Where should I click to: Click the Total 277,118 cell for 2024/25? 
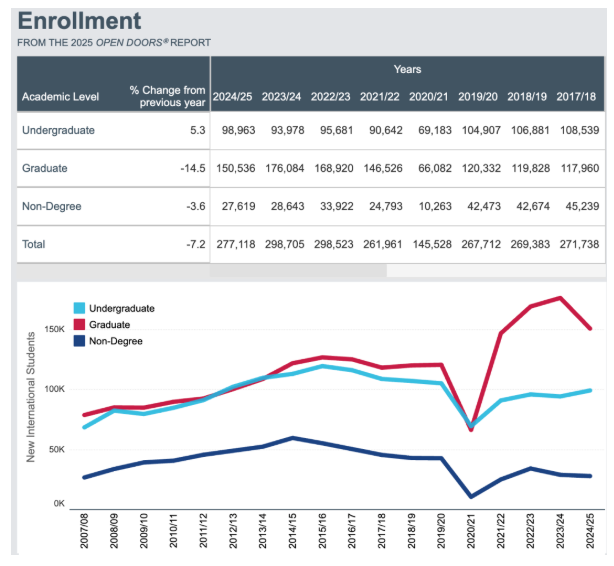(x=232, y=244)
